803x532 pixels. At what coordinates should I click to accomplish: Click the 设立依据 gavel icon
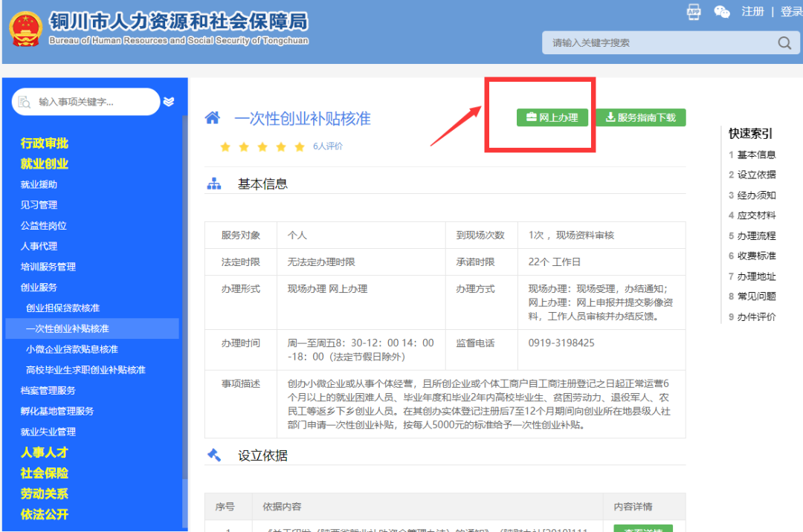coord(214,455)
